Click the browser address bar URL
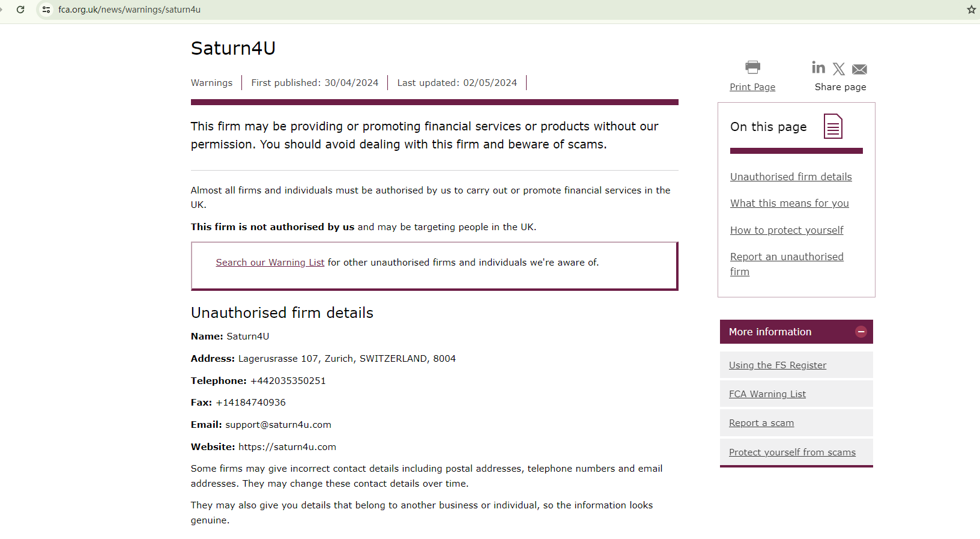 tap(129, 10)
